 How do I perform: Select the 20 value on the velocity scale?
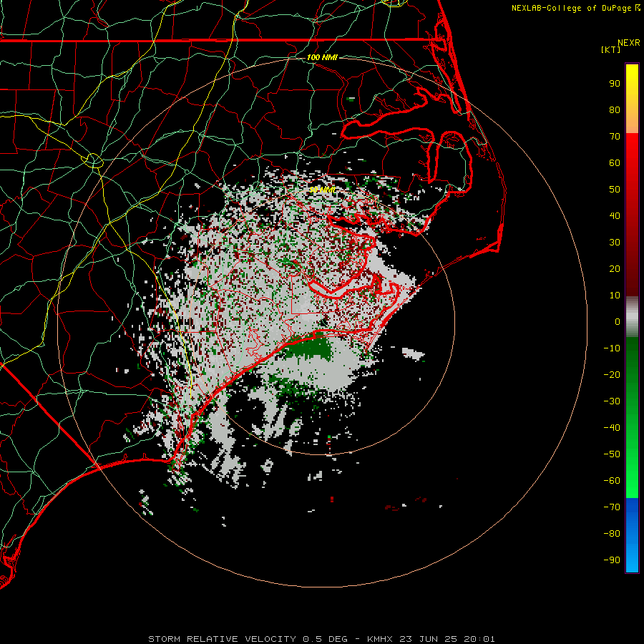click(x=615, y=268)
